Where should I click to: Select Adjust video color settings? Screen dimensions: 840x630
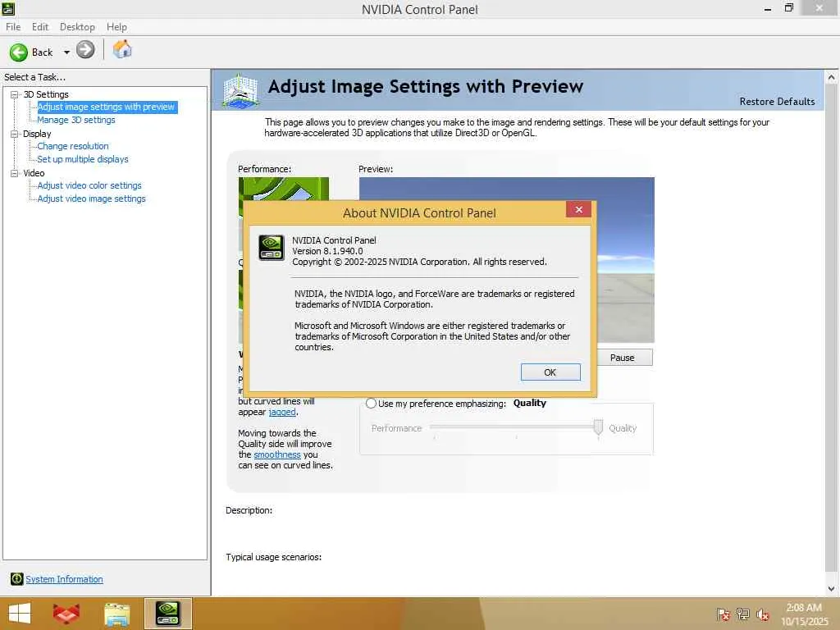tap(89, 185)
